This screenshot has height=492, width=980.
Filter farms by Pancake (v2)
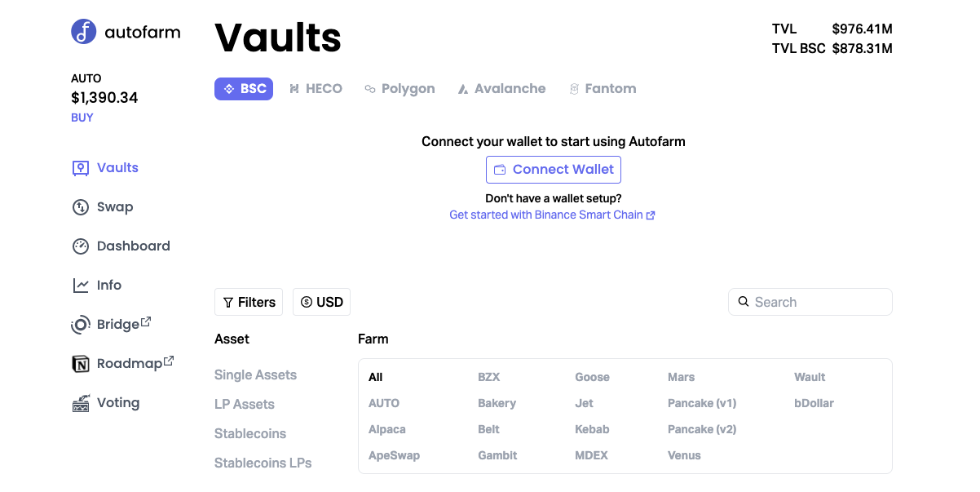click(x=702, y=429)
